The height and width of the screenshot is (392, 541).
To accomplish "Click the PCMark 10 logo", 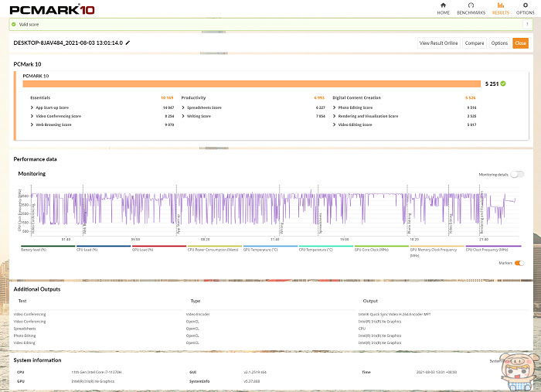I will 52,9.
